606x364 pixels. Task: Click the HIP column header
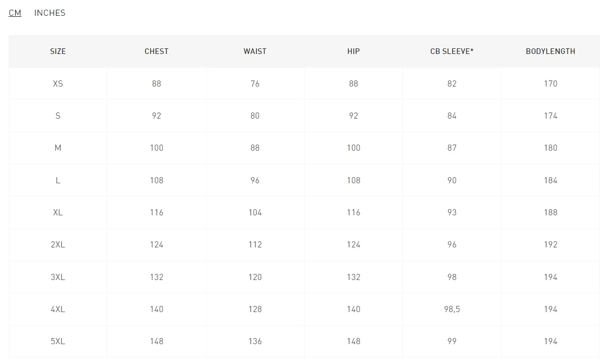(353, 51)
